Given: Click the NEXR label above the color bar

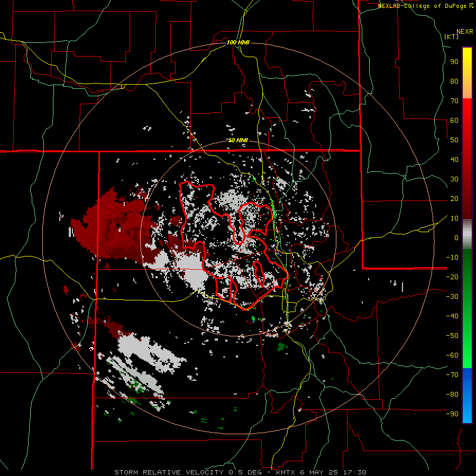Looking at the screenshot, I should click(x=465, y=32).
